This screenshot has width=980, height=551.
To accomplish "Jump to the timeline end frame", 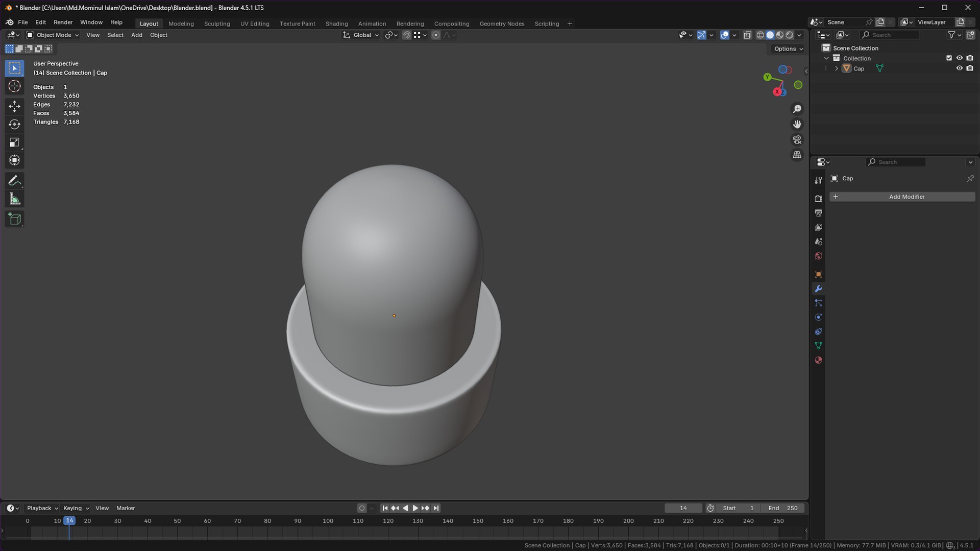I will click(x=436, y=508).
